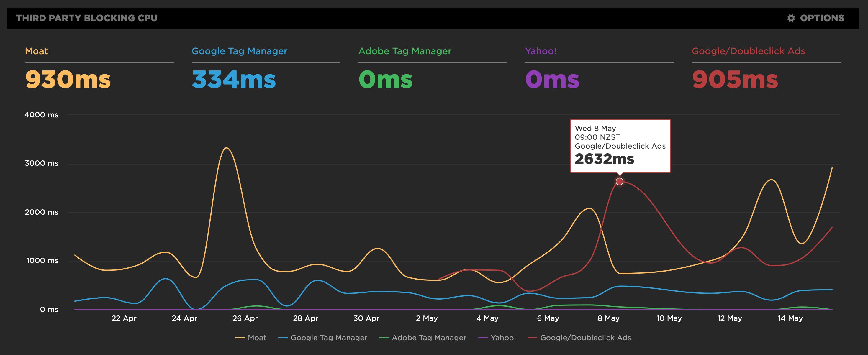The image size is (868, 355).
Task: Click the Moat metric heading
Action: click(36, 51)
